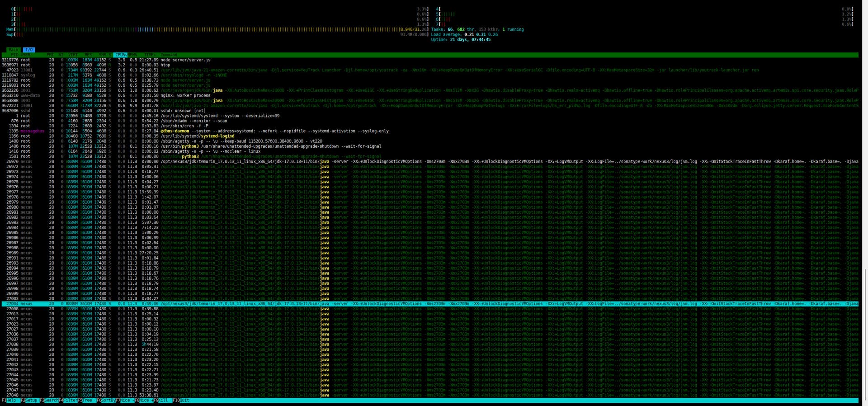
Task: Click the highlighted CPU% column header
Action: pyautogui.click(x=121, y=55)
